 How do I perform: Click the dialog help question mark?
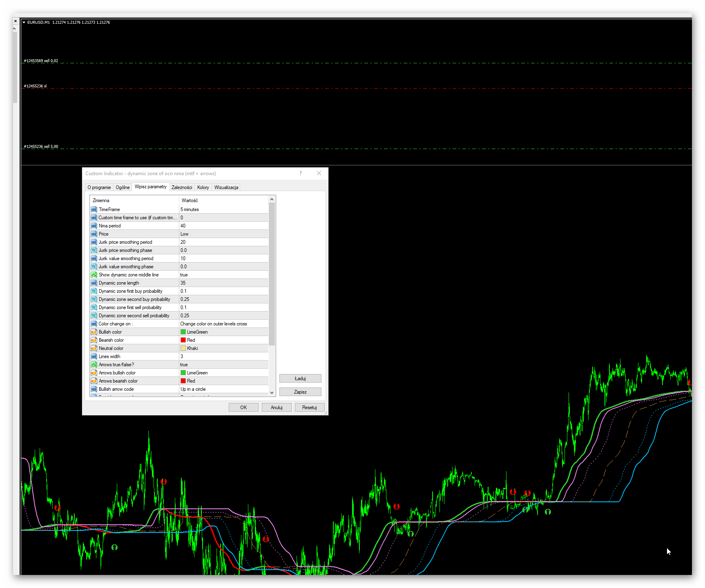click(301, 174)
